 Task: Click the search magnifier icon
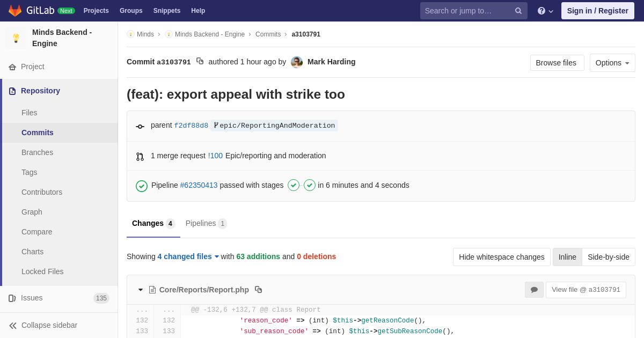[518, 11]
